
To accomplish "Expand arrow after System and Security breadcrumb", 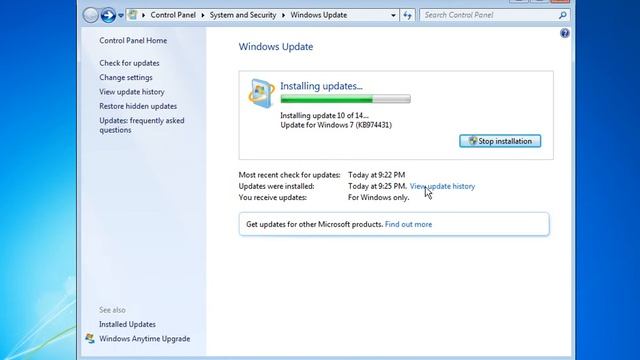I will click(284, 15).
